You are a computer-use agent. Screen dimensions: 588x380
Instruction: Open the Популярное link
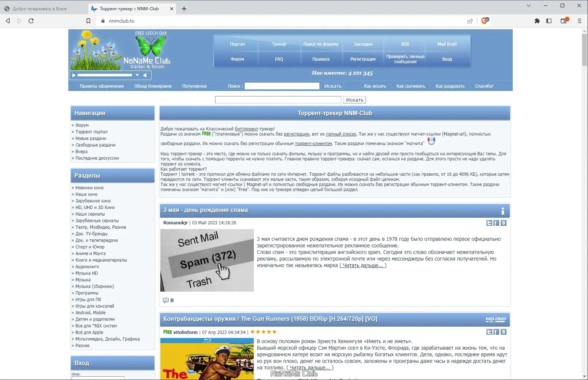coord(194,86)
